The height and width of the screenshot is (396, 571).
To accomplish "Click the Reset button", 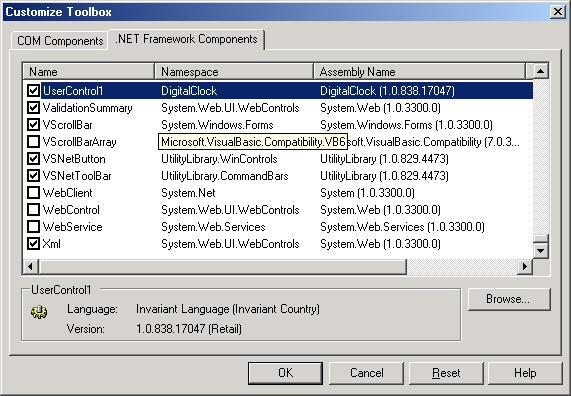I will (446, 373).
